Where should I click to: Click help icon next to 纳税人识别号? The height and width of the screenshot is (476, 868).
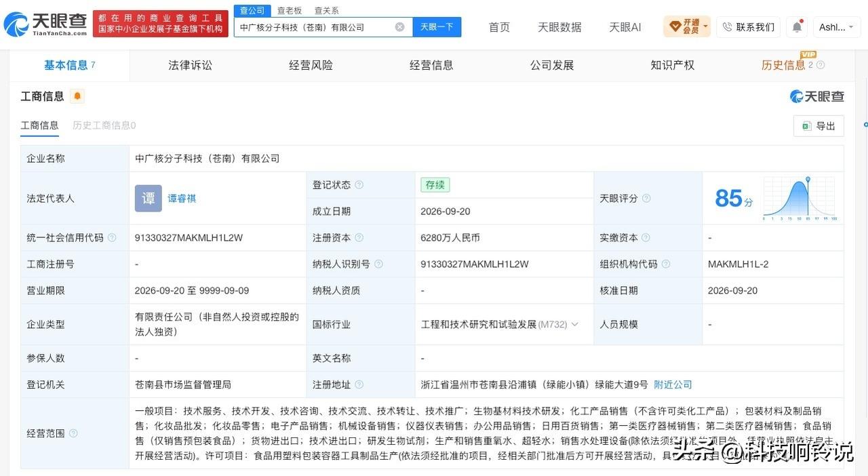click(x=378, y=264)
